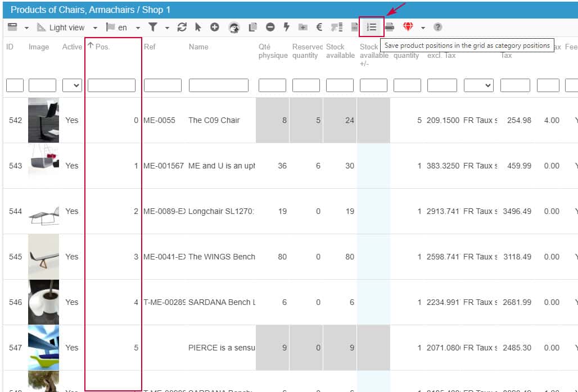The height and width of the screenshot is (392, 578).
Task: Click the refresh grid icon
Action: coord(182,27)
